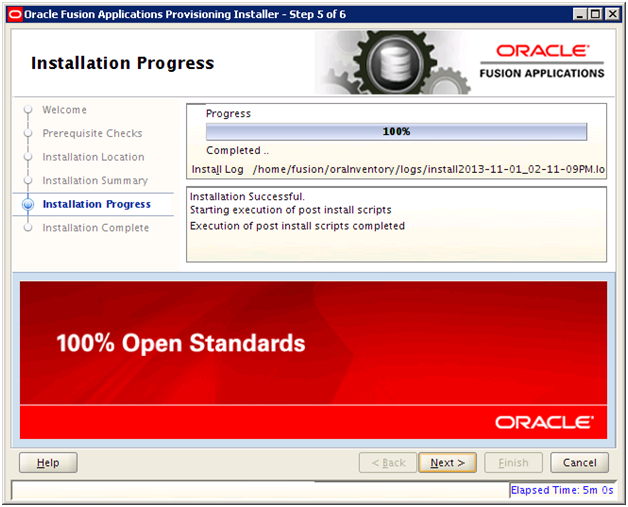The image size is (628, 507).
Task: Click the Installation Complete step bullet icon
Action: coord(28,227)
